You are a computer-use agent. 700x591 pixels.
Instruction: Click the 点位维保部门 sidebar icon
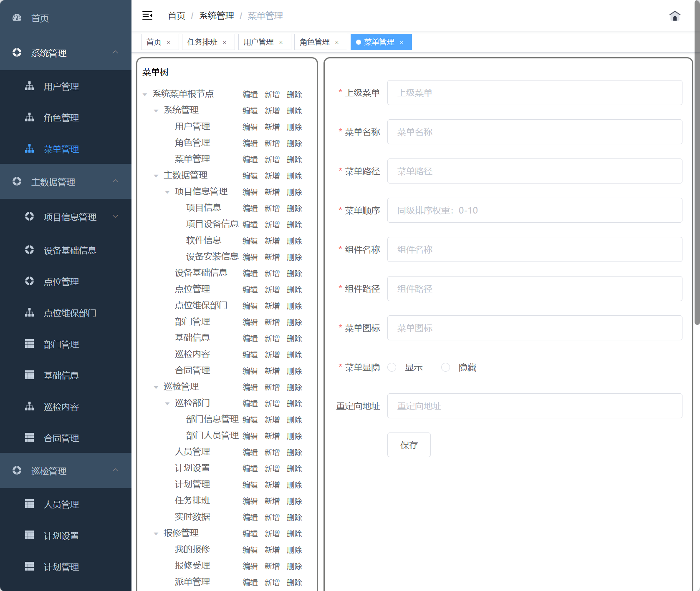tap(29, 312)
